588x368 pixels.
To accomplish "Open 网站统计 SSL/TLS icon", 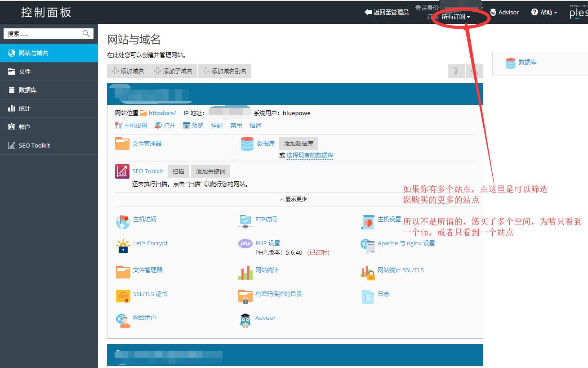I will [368, 273].
